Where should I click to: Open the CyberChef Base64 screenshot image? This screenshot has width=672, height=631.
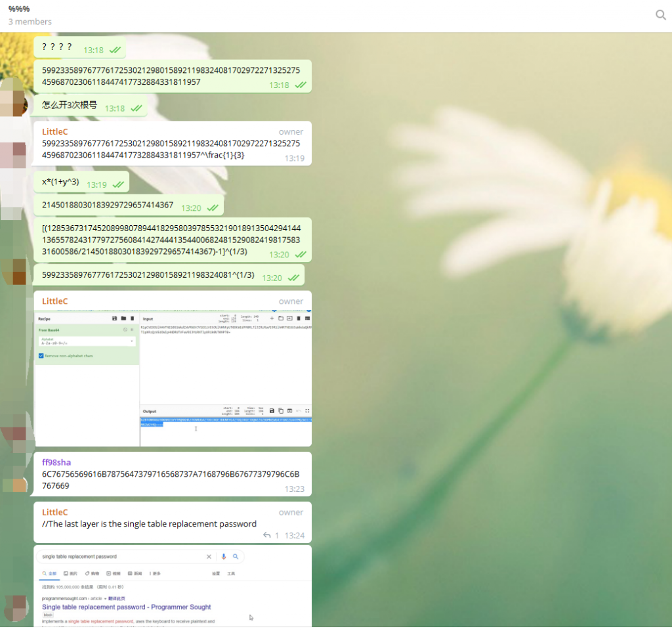click(173, 378)
